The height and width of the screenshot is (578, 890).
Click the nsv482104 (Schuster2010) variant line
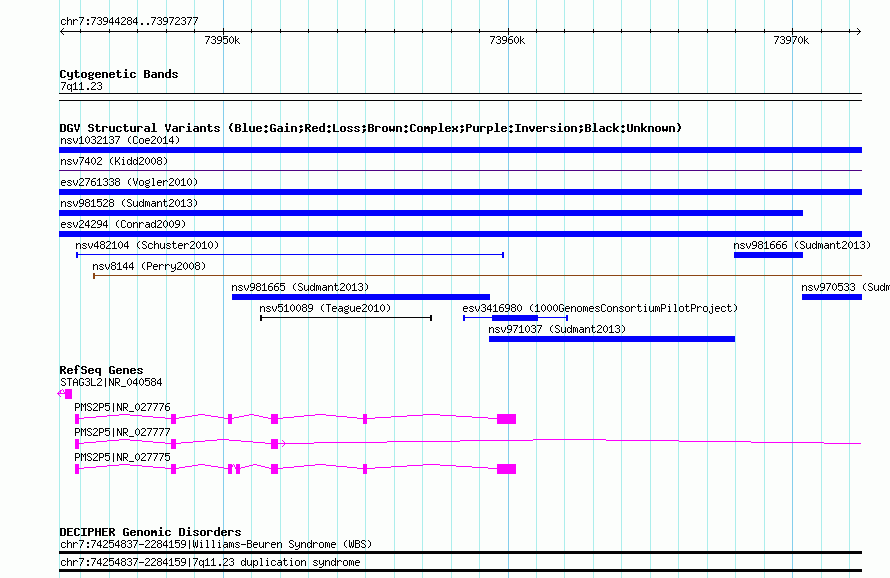[290, 255]
